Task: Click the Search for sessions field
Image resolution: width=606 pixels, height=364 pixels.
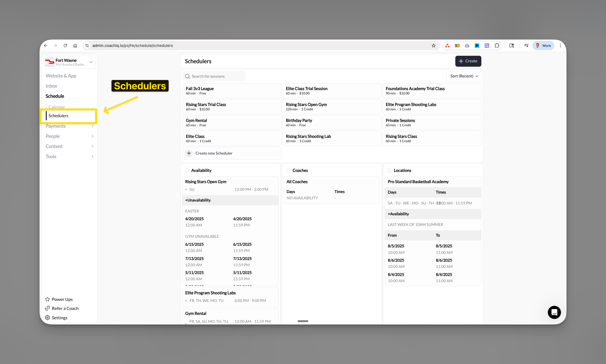Action: point(214,76)
